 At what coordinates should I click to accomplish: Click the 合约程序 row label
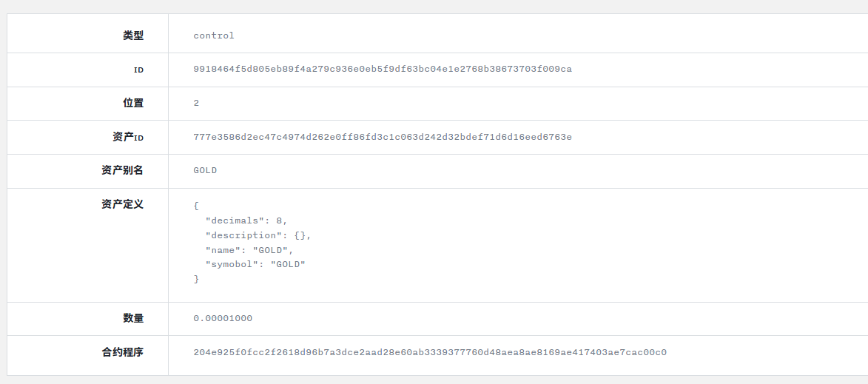tap(122, 352)
